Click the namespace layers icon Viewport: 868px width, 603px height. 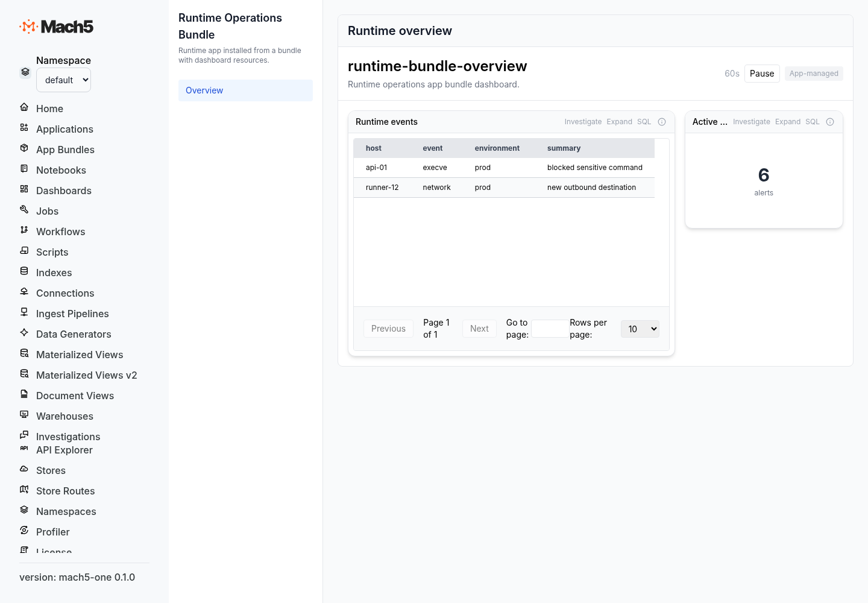tap(25, 72)
